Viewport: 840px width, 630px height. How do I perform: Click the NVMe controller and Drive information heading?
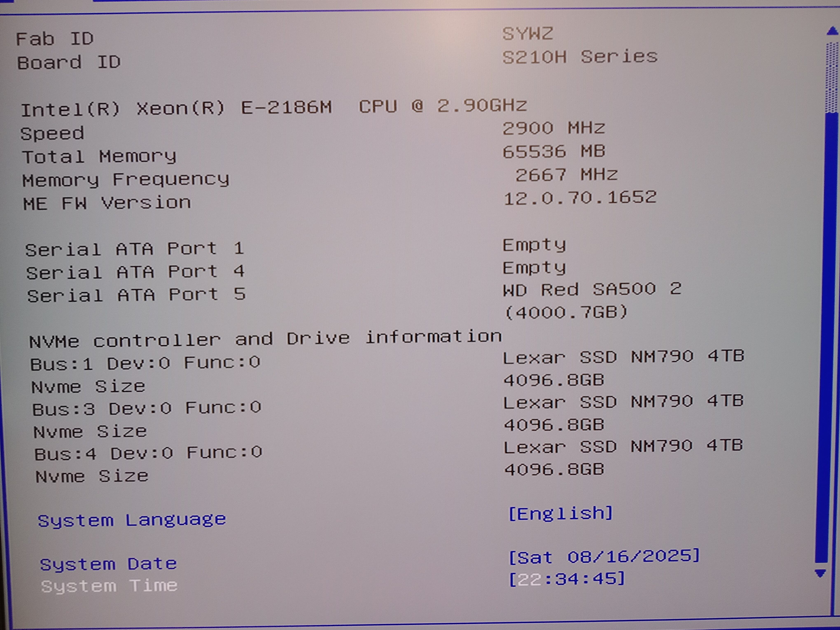coord(265,339)
